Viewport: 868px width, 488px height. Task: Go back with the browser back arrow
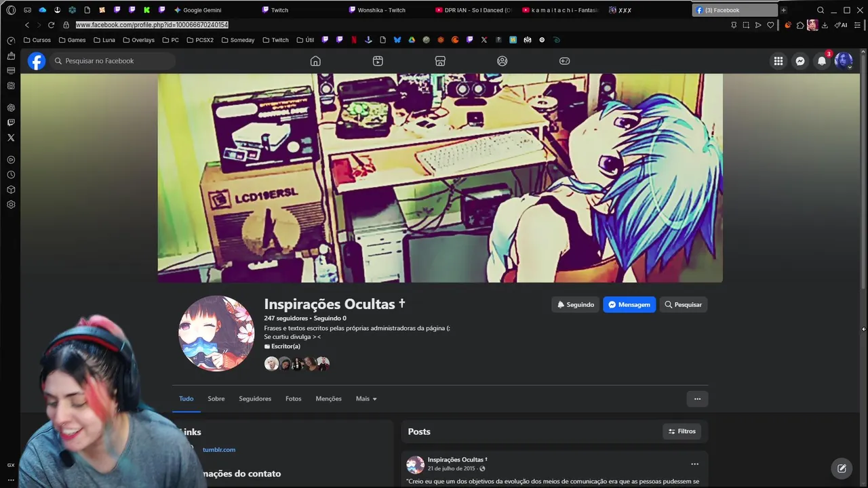tap(27, 25)
